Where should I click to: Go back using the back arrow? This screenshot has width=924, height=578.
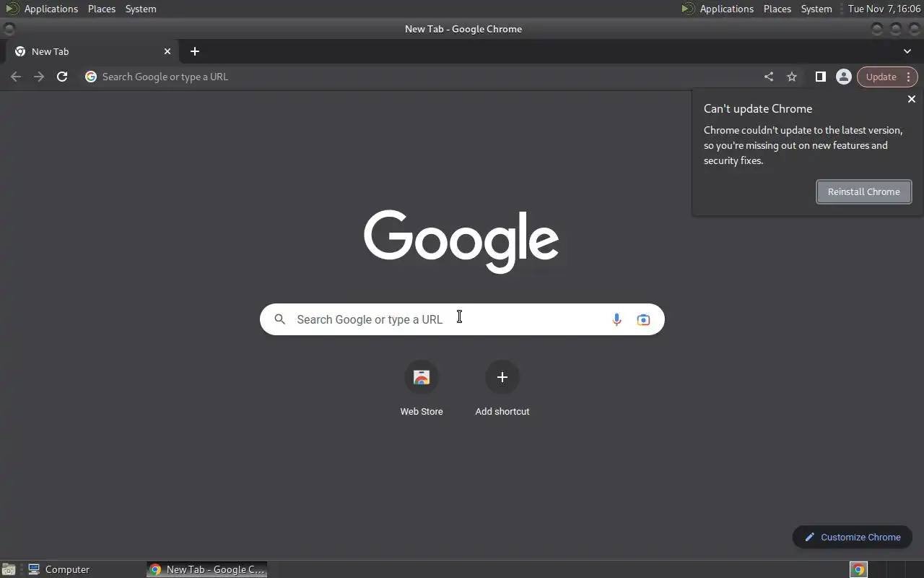tap(16, 77)
